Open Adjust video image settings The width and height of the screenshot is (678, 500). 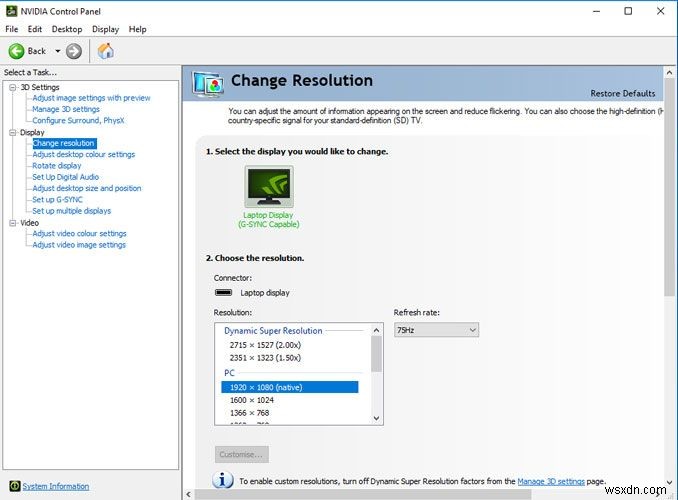pos(79,245)
